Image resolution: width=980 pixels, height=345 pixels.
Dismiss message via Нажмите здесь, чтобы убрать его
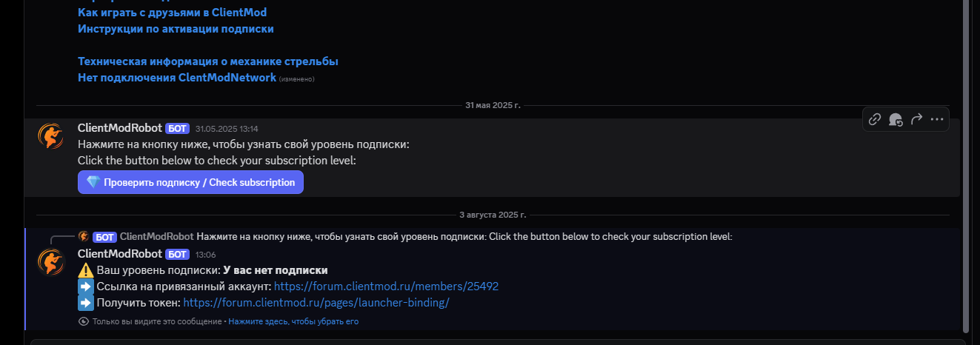click(293, 322)
